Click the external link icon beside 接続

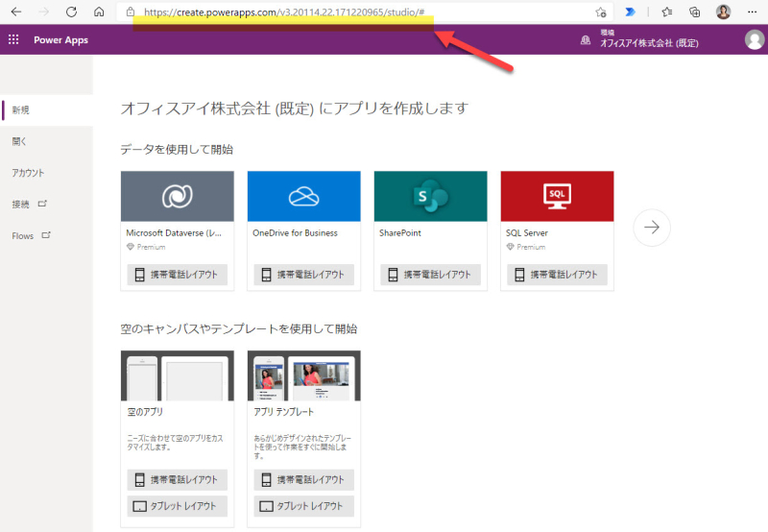pos(42,204)
